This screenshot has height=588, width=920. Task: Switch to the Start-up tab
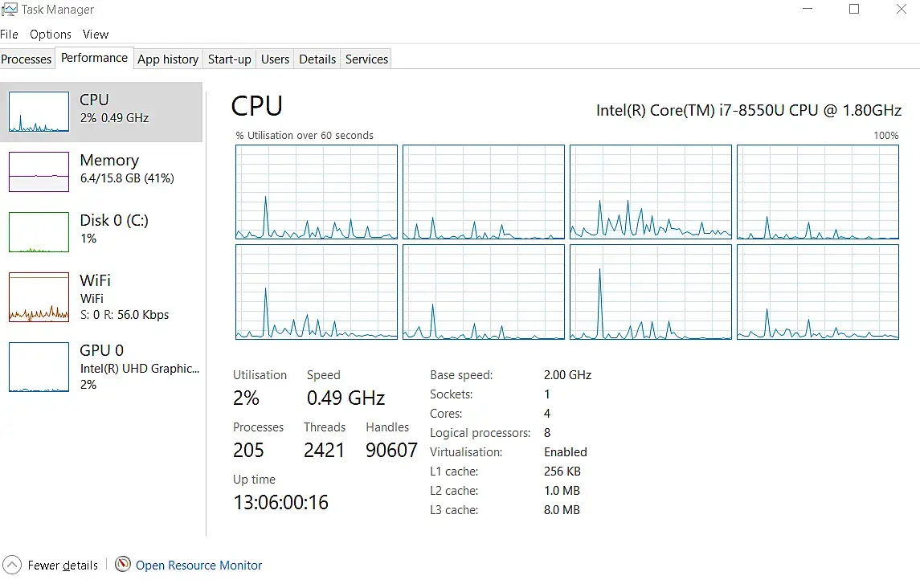(x=230, y=59)
